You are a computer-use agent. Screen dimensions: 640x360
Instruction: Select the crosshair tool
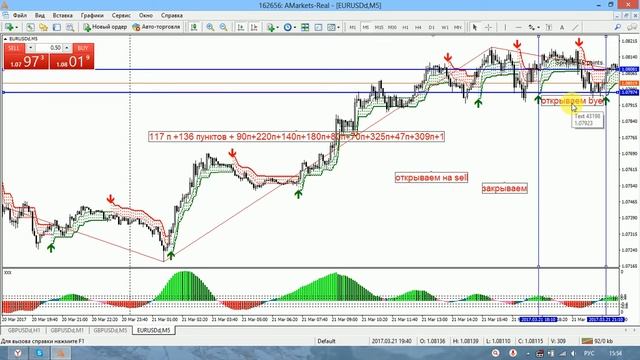pyautogui.click(x=488, y=27)
